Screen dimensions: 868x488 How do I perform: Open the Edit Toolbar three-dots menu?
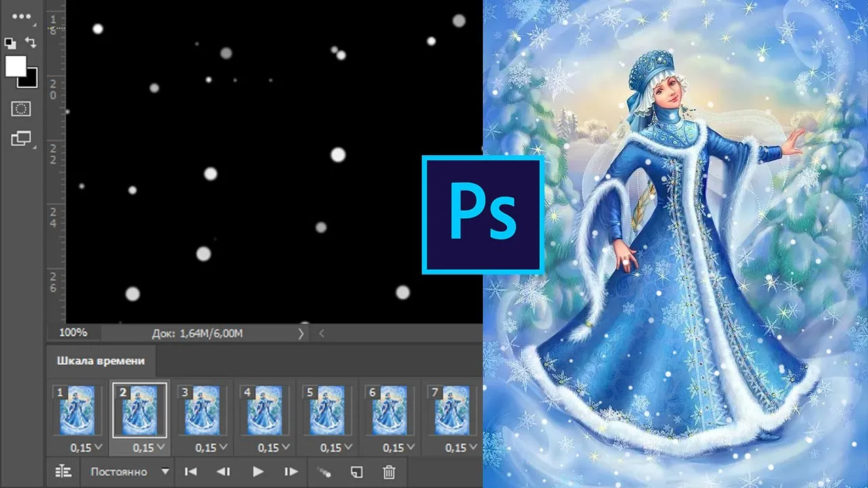(22, 16)
